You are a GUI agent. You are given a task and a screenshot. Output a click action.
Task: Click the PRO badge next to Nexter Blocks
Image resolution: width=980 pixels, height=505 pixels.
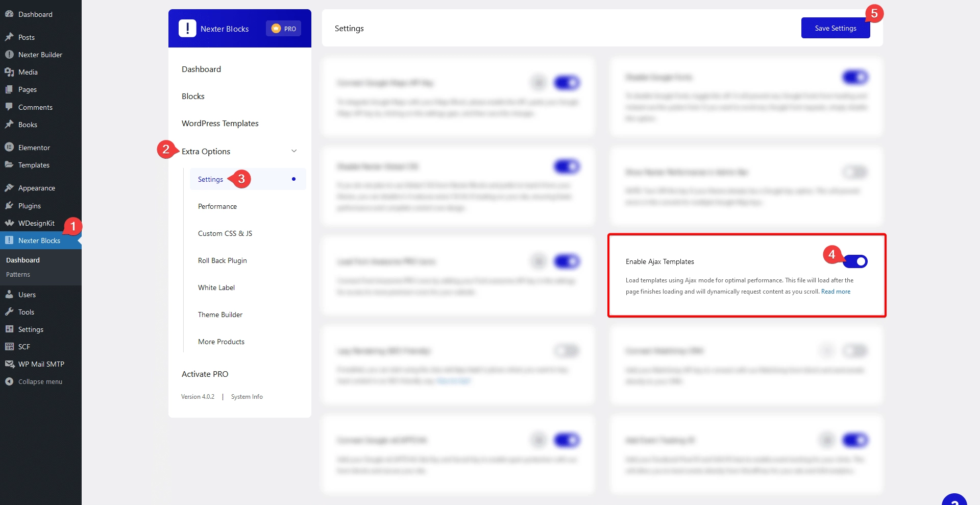[283, 29]
